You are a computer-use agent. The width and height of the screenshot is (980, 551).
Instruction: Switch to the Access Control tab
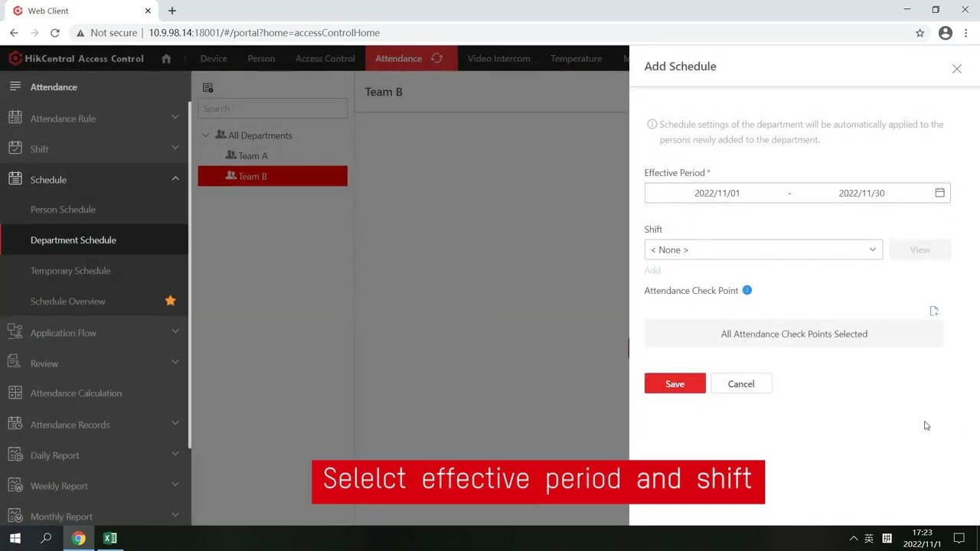click(325, 58)
